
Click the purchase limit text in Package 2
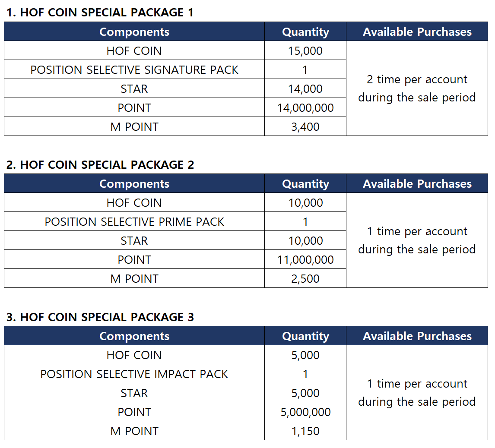pos(417,240)
